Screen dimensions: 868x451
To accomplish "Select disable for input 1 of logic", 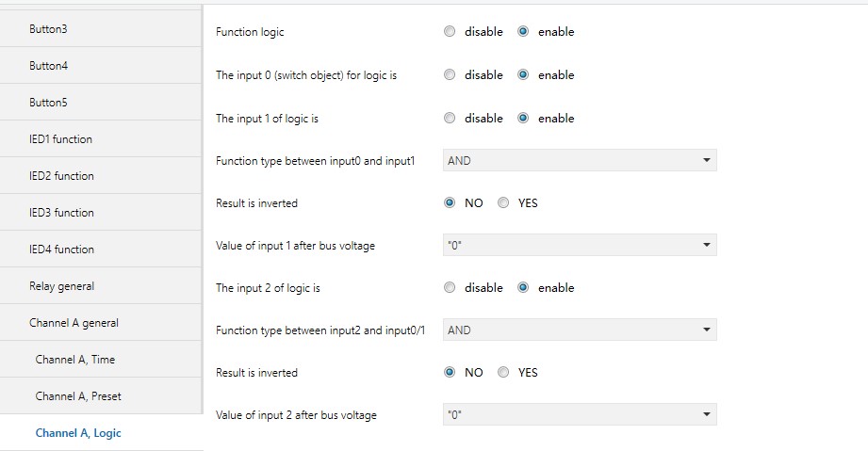I will click(450, 119).
